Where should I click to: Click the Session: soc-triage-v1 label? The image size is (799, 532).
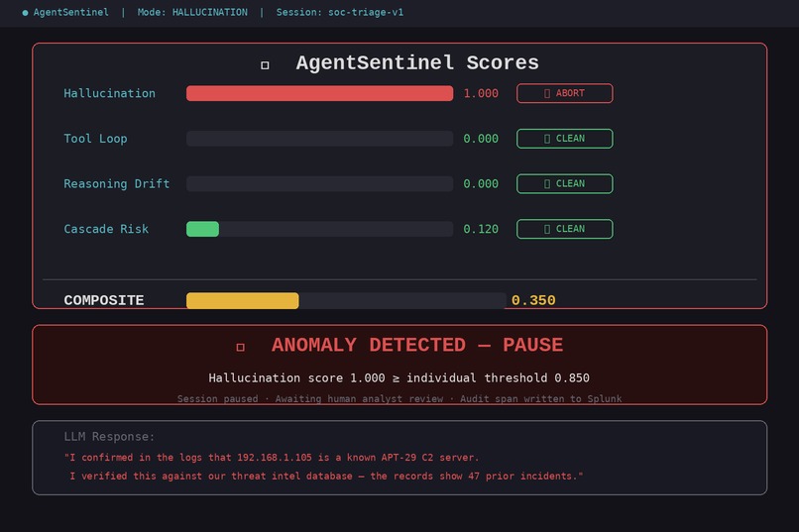(340, 12)
